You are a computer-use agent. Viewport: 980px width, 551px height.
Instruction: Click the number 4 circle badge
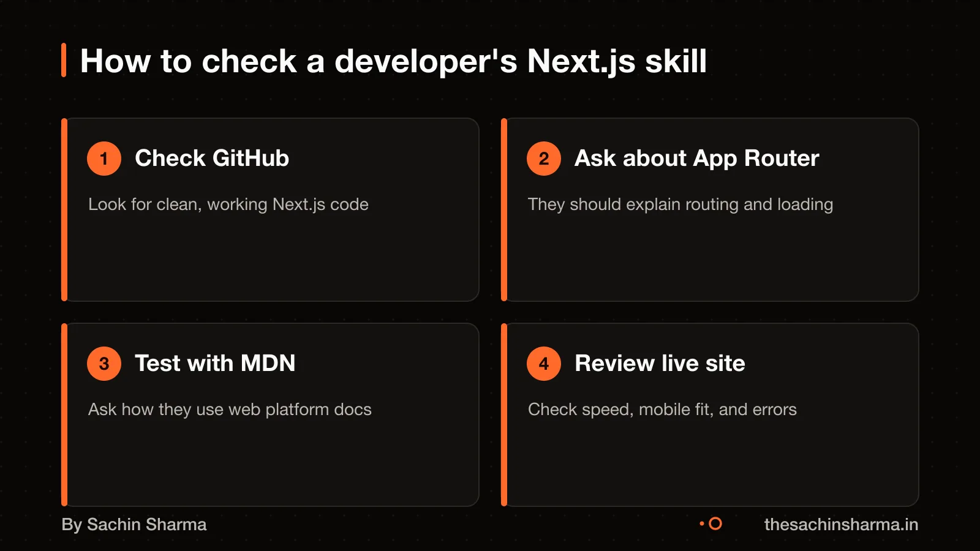[x=544, y=364]
